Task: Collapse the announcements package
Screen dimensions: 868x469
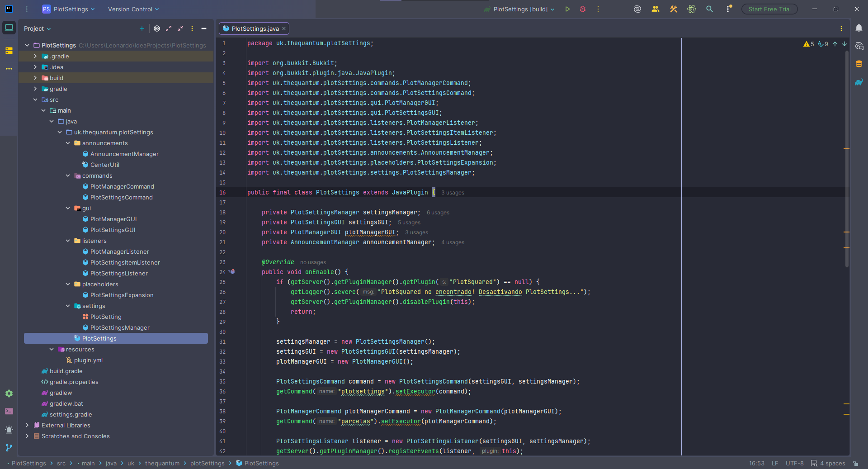Action: click(x=68, y=143)
